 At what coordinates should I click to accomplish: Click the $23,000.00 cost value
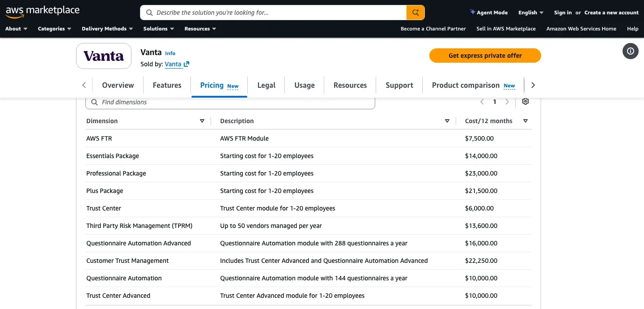click(x=481, y=173)
